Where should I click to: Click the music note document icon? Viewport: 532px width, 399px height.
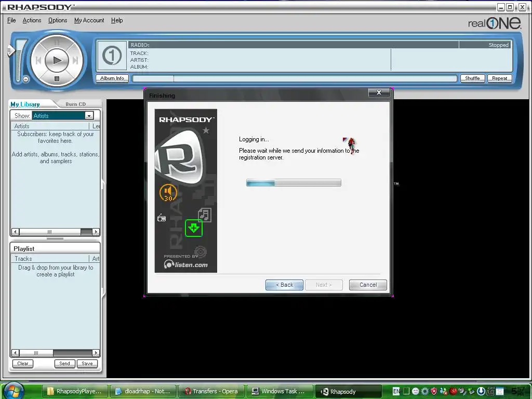[x=205, y=215]
